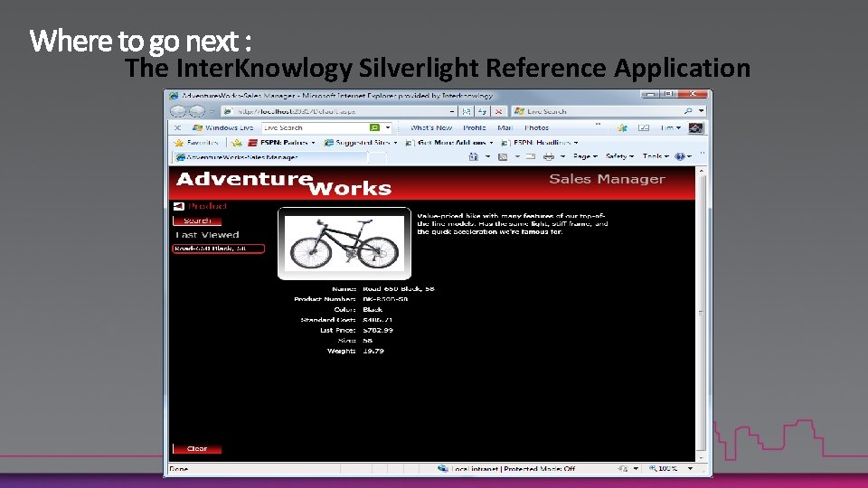Click the bicycle product image
868x488 pixels.
tap(344, 243)
